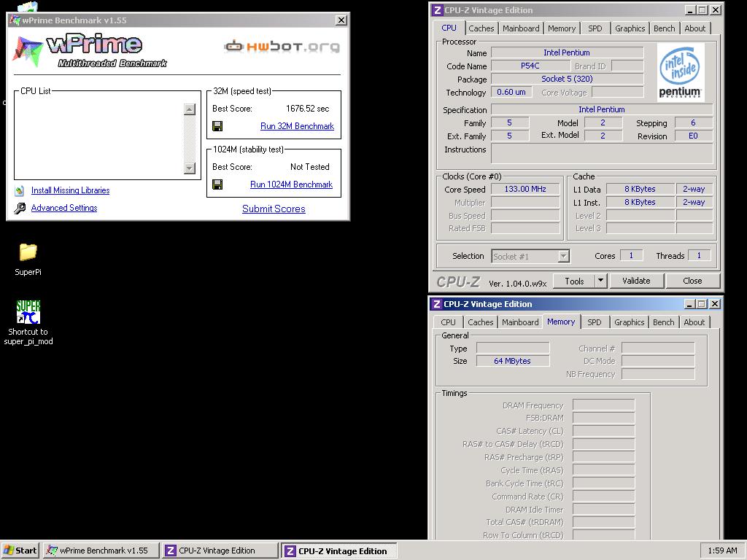
Task: Open Bench tab in lower CPU-Z window
Action: tap(663, 322)
